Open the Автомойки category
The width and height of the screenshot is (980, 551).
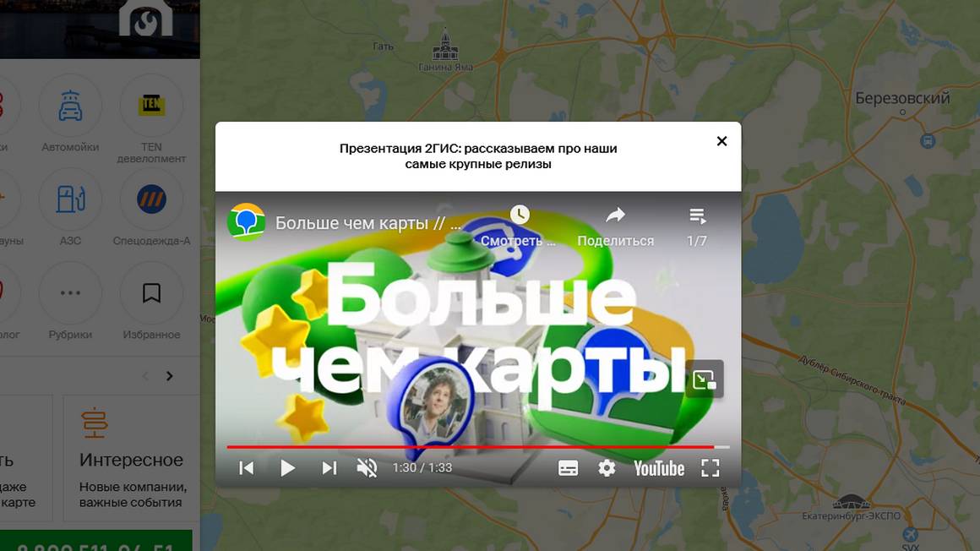tap(70, 106)
